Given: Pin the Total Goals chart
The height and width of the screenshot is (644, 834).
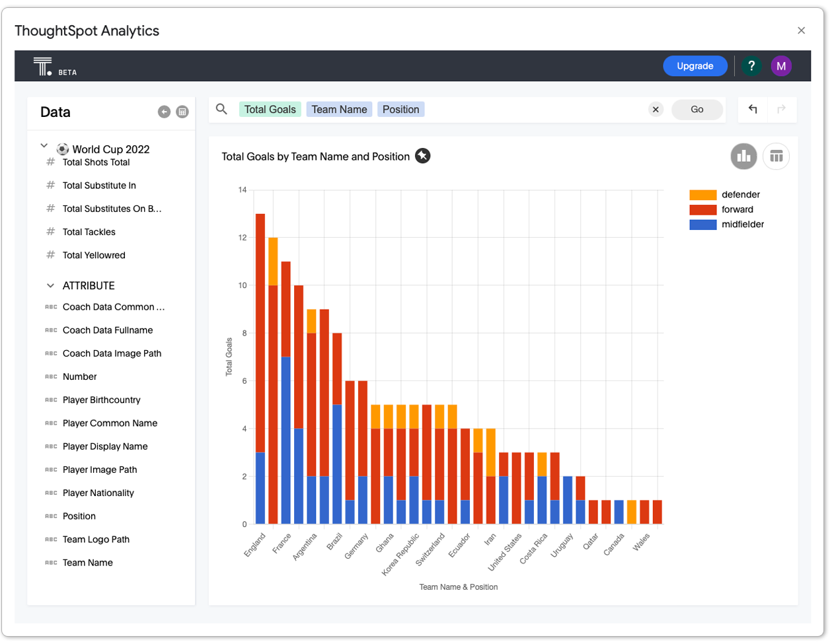Looking at the screenshot, I should pyautogui.click(x=423, y=156).
